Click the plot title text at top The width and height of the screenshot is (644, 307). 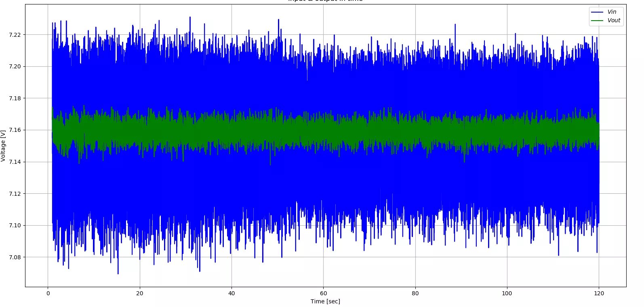[x=325, y=1]
